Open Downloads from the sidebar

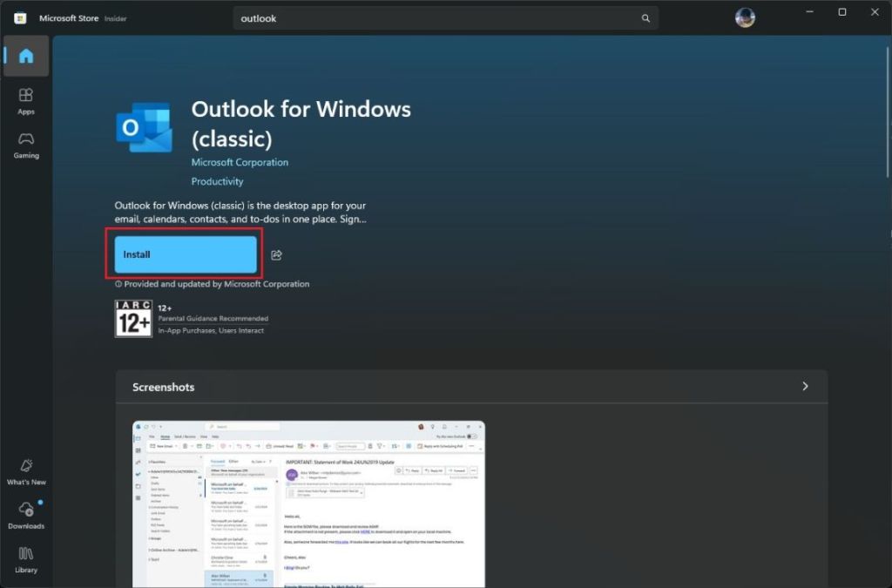pos(25,515)
